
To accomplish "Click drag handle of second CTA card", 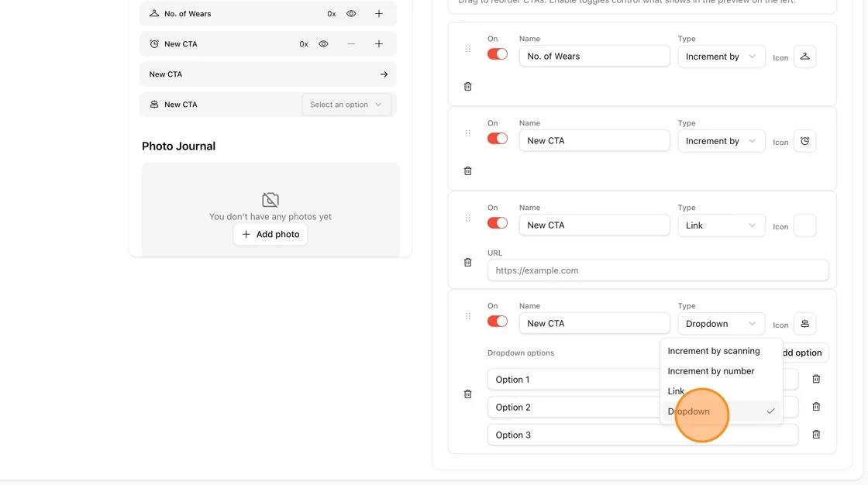I will 468,133.
